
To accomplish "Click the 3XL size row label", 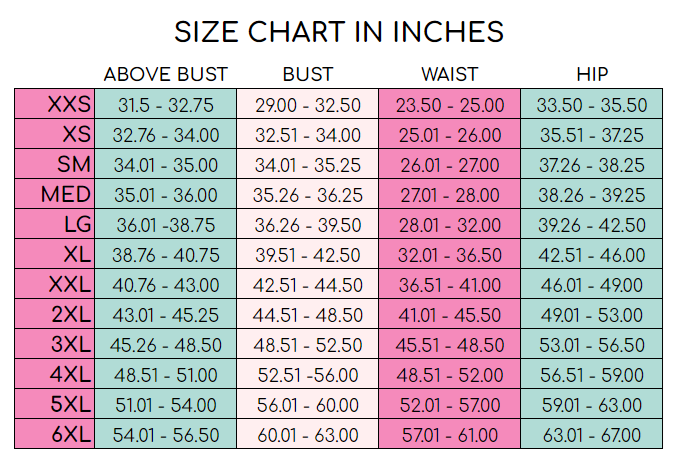I will pyautogui.click(x=70, y=345).
